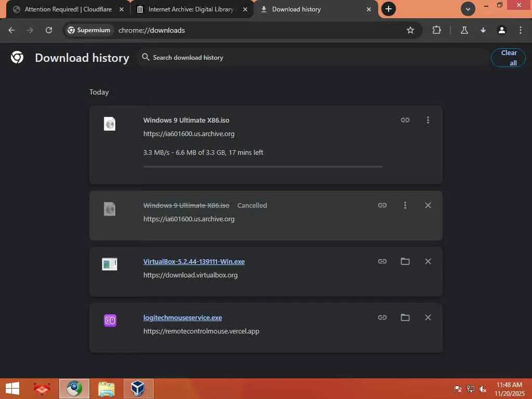
Task: Click the Windows 9 ISO download progress bar
Action: pos(262,167)
